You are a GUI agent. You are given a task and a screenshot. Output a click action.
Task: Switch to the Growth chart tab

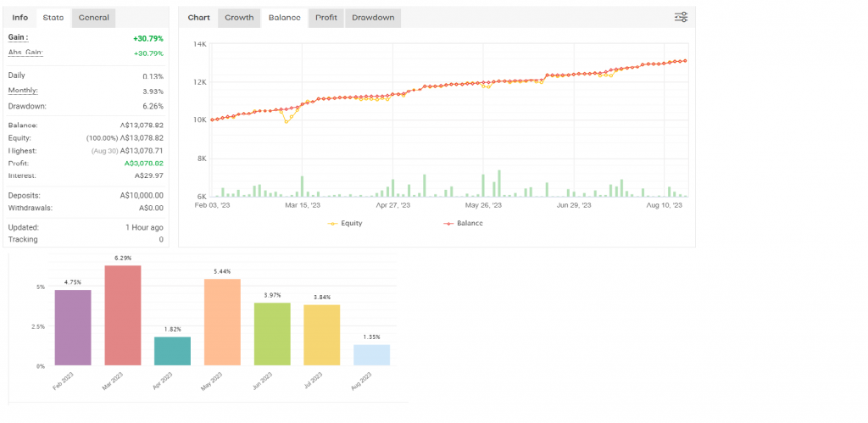(239, 18)
